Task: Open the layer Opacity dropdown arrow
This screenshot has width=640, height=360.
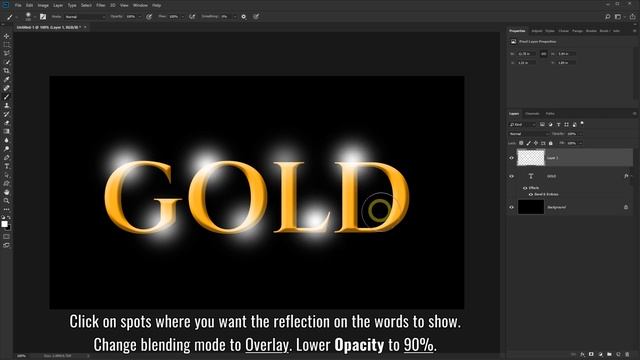Action: coord(580,134)
